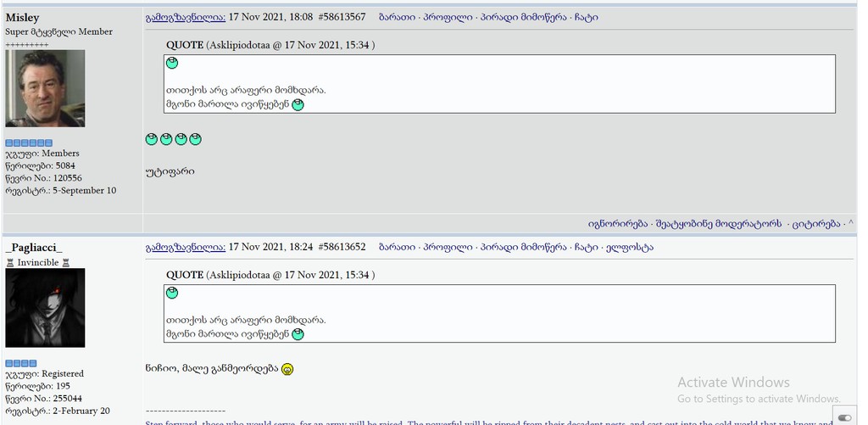Open "პირადი მიმოწერა" in Misley's post header
Screen dimensions: 868x425
coord(524,17)
